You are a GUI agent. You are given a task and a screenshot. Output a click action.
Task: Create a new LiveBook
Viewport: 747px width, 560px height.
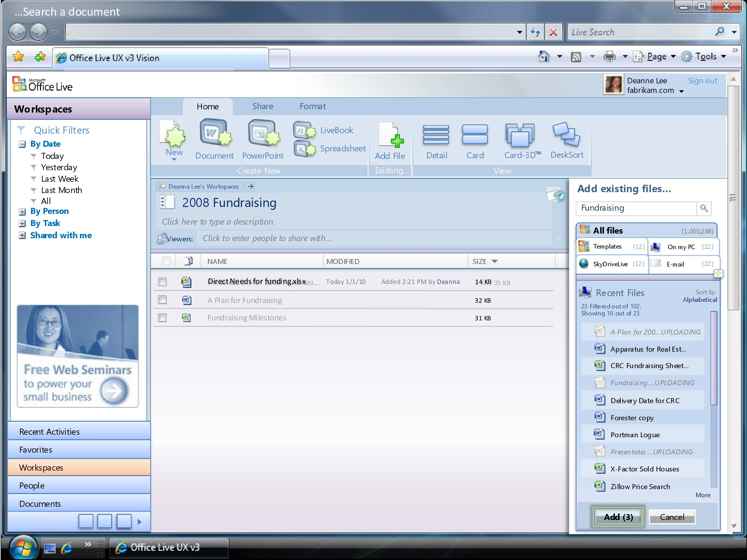(323, 130)
